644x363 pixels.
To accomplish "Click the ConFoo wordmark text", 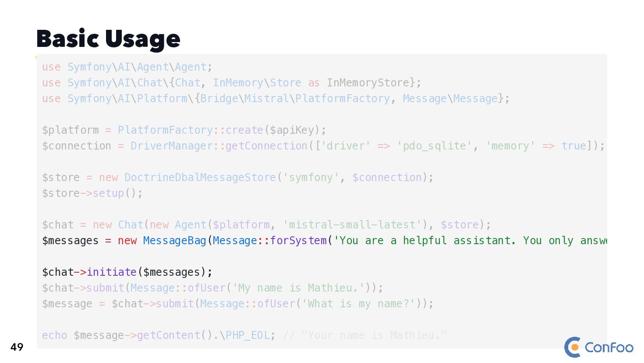I will (609, 348).
